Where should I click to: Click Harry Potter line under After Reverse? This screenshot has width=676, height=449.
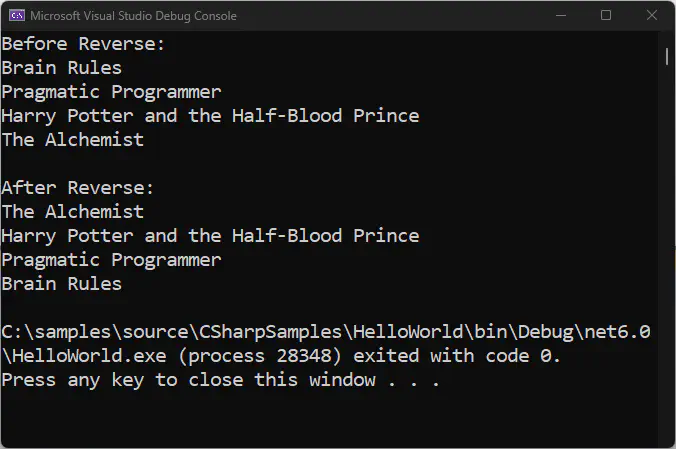[x=210, y=236]
